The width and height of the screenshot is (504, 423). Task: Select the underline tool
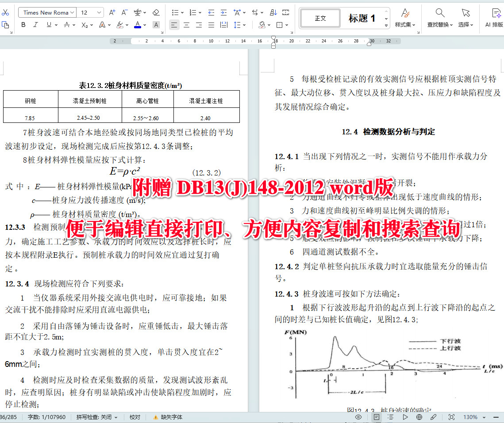pyautogui.click(x=48, y=25)
